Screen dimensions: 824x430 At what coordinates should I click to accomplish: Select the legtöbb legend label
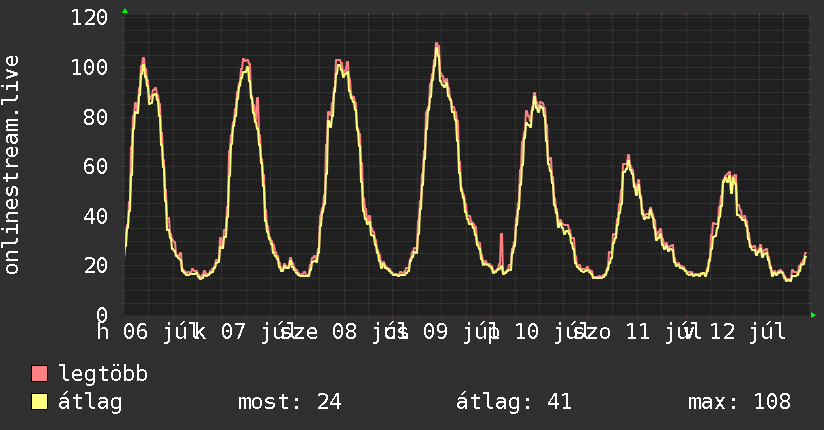(x=103, y=374)
